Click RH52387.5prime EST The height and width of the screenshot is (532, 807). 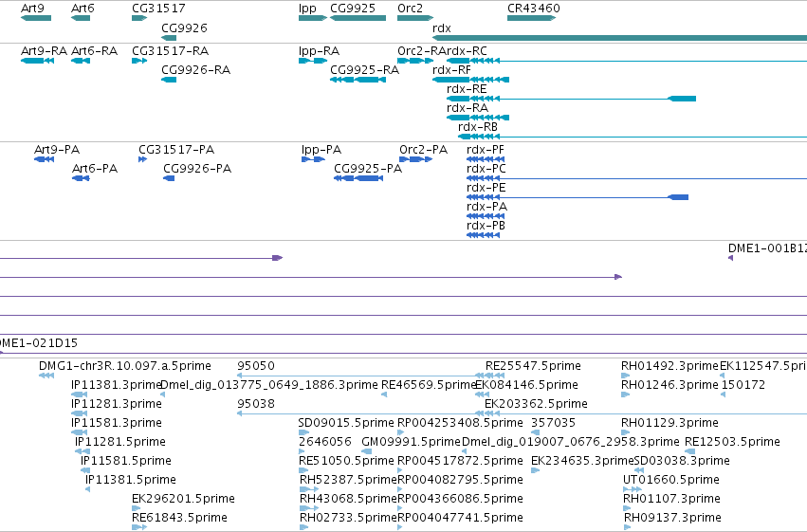click(309, 490)
